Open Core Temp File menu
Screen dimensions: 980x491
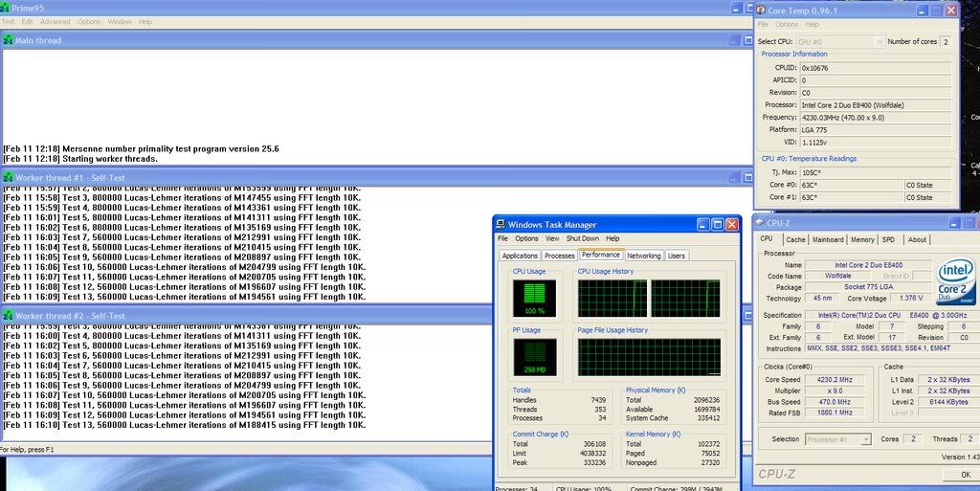click(x=763, y=24)
